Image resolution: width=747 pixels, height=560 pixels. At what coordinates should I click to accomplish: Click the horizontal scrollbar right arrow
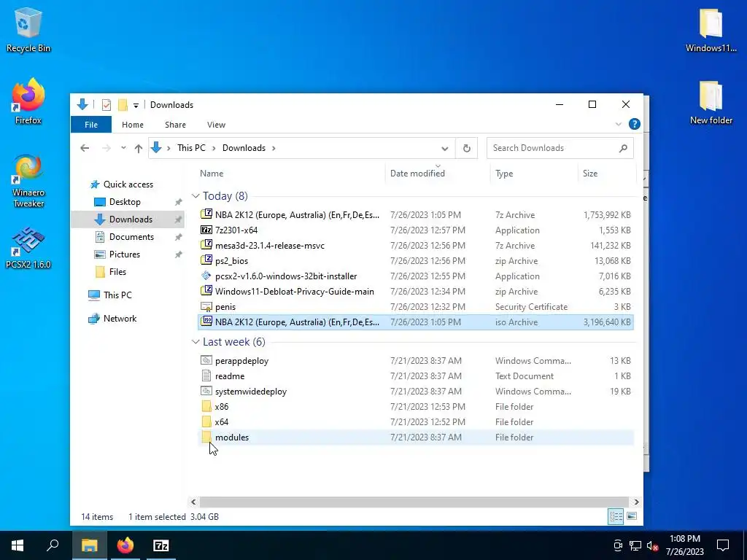click(x=636, y=502)
